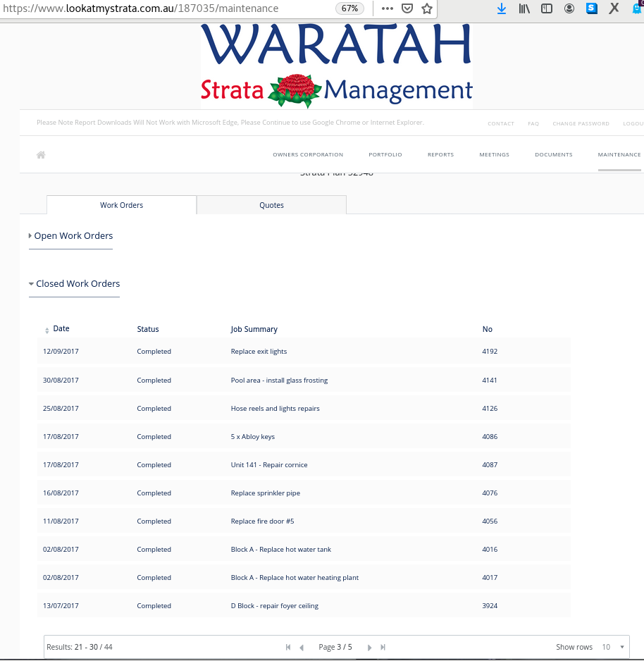Viewport: 644px width, 661px height.
Task: Click the FAQ link
Action: [x=533, y=123]
